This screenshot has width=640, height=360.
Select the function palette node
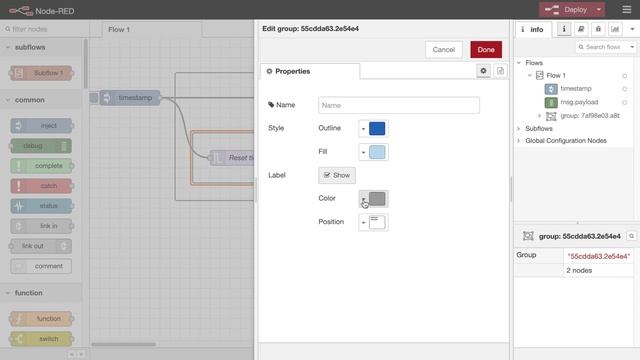(x=41, y=319)
